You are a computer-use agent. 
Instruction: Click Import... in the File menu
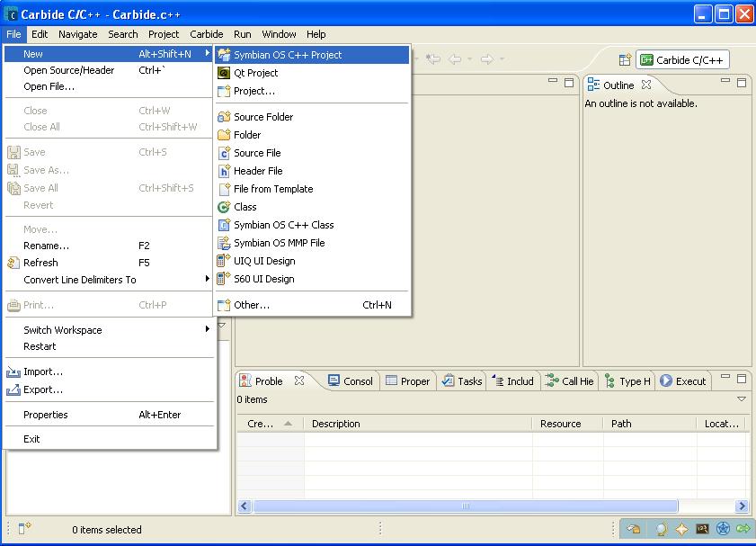pyautogui.click(x=109, y=371)
